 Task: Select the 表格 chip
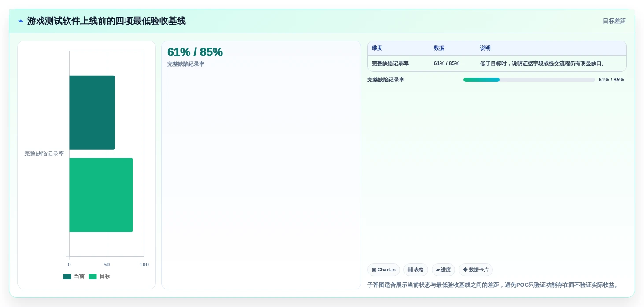pos(415,270)
